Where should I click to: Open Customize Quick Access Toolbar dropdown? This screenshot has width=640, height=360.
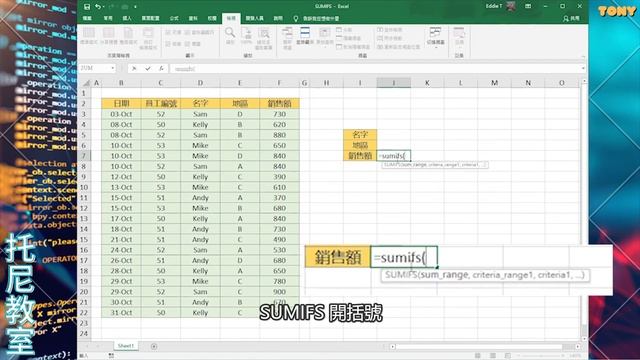pyautogui.click(x=135, y=7)
